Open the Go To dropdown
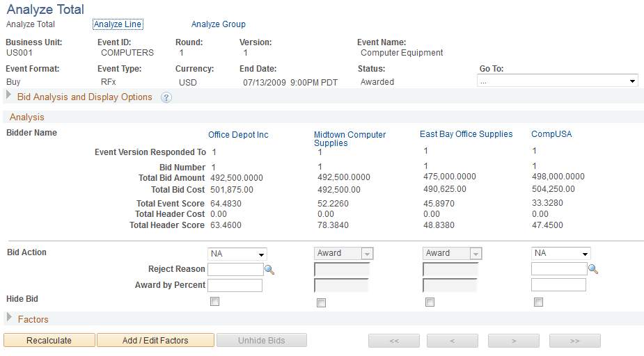This screenshot has height=356, width=644. [558, 81]
